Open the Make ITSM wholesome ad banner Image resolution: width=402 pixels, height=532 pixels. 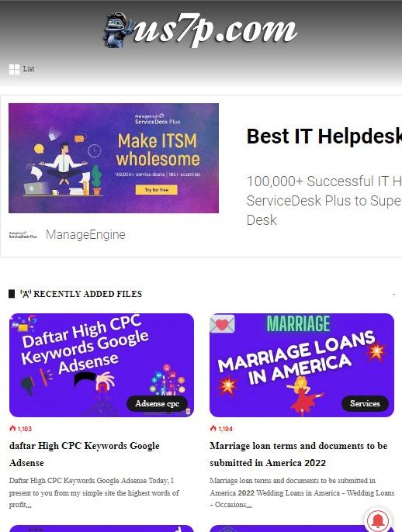114,158
